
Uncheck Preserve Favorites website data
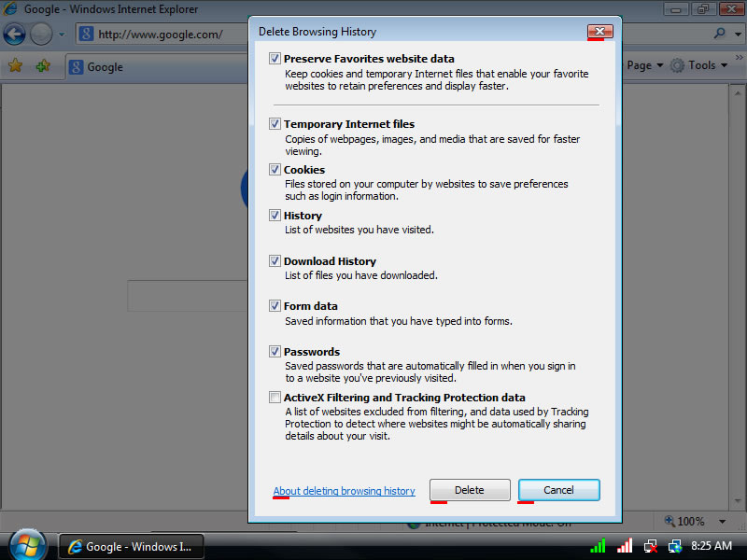pyautogui.click(x=275, y=58)
